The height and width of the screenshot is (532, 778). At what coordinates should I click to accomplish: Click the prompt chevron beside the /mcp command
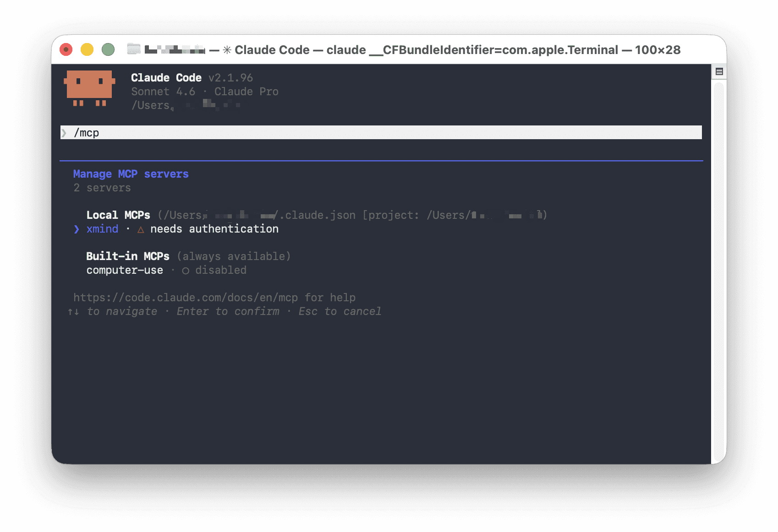click(64, 133)
